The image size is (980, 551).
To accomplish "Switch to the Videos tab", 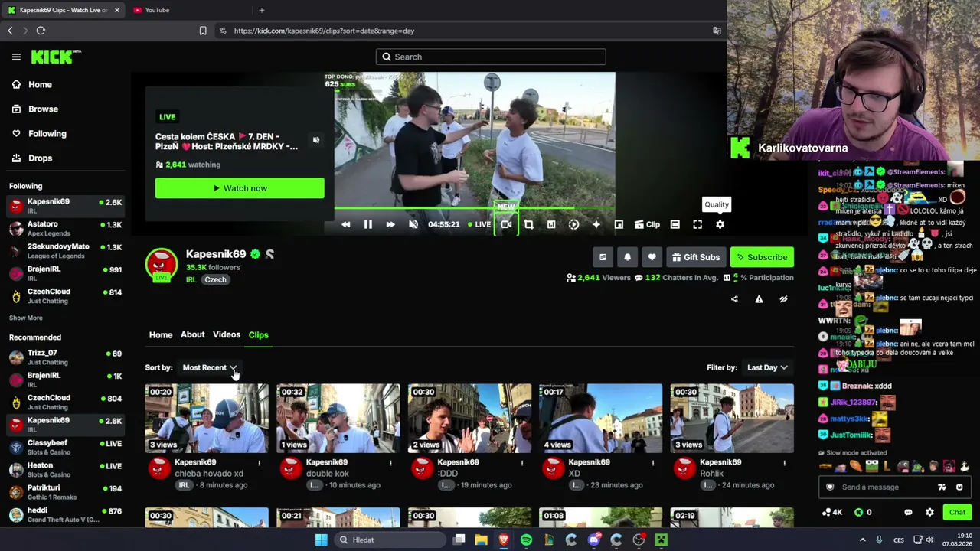I will (227, 335).
